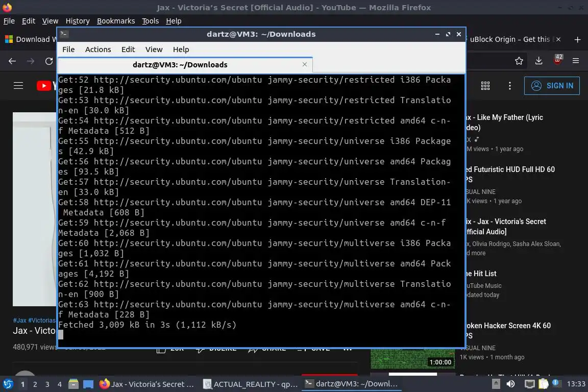588x392 pixels.
Task: Open Firefox Tools menu
Action: 151,21
